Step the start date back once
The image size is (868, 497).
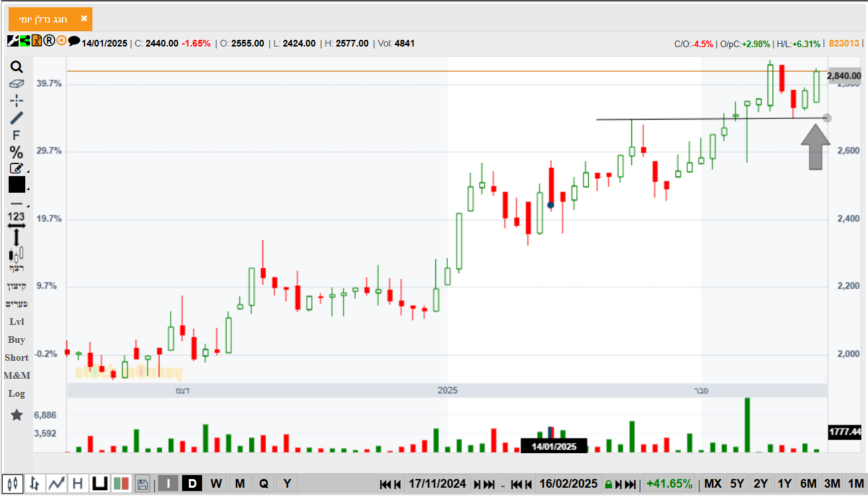(397, 484)
